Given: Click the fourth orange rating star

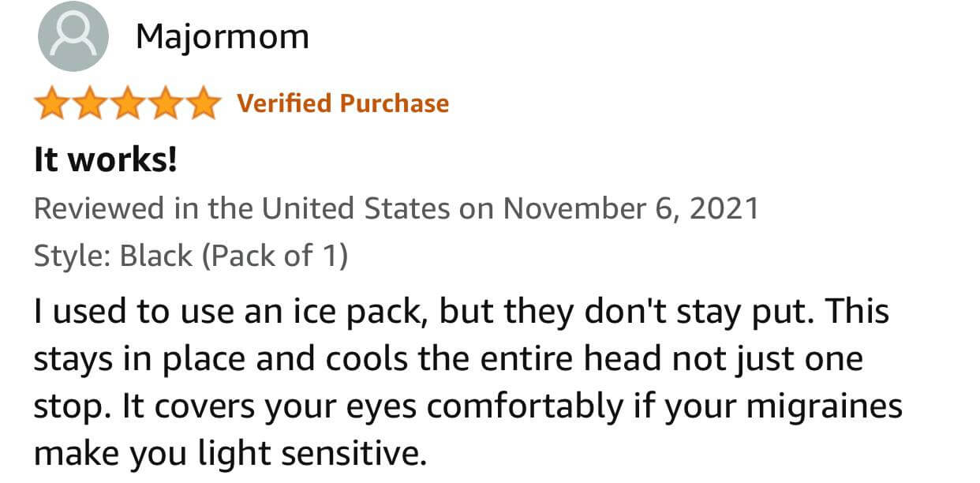Looking at the screenshot, I should coord(165,104).
